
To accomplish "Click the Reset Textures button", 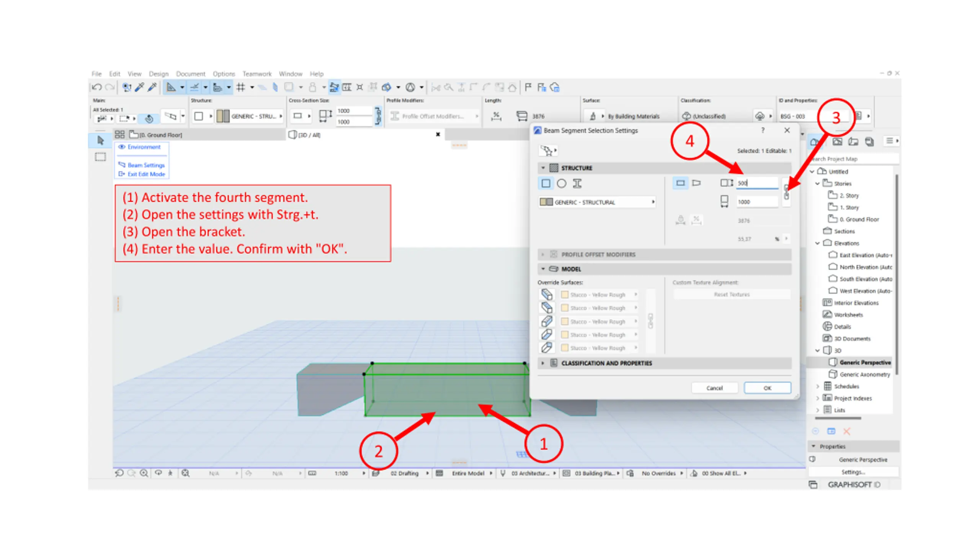I will click(x=732, y=295).
